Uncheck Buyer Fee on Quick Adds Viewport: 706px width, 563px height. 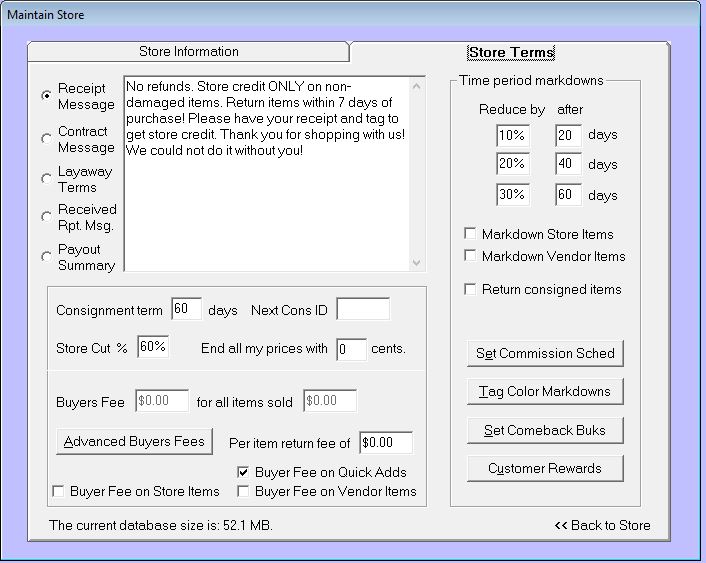(243, 472)
